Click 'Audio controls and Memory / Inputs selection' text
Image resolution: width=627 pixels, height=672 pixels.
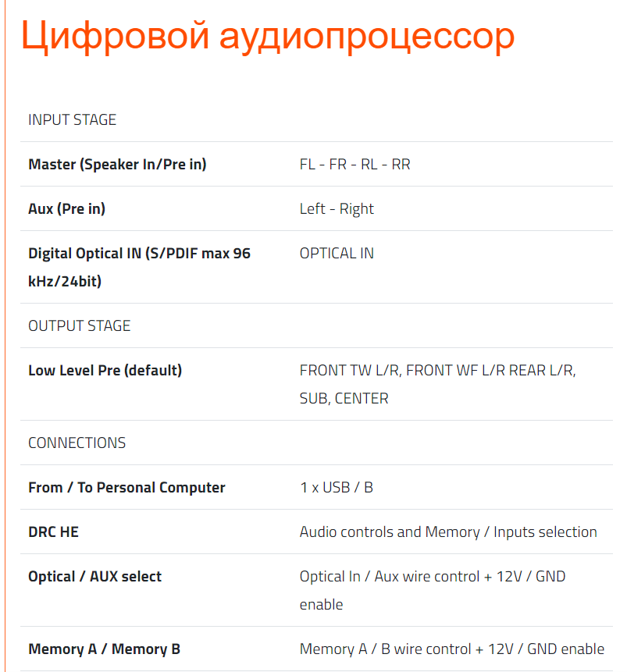448,532
